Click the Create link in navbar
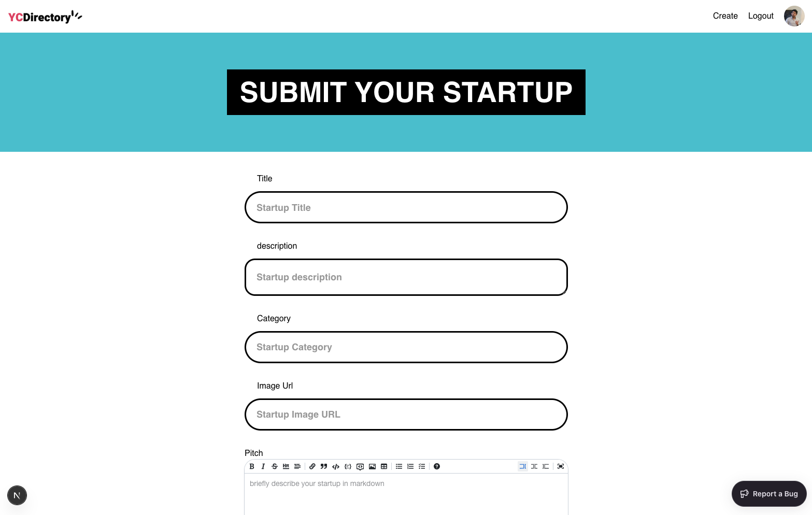The height and width of the screenshot is (515, 812). (x=725, y=16)
